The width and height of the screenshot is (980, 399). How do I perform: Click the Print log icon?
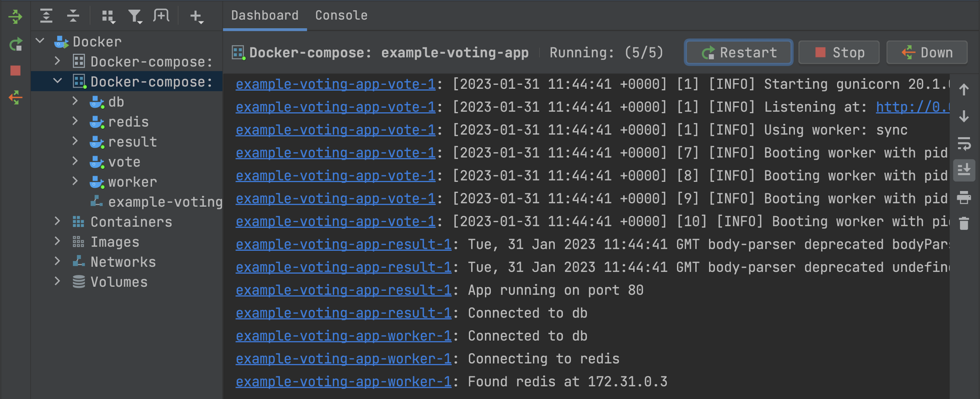coord(964,197)
